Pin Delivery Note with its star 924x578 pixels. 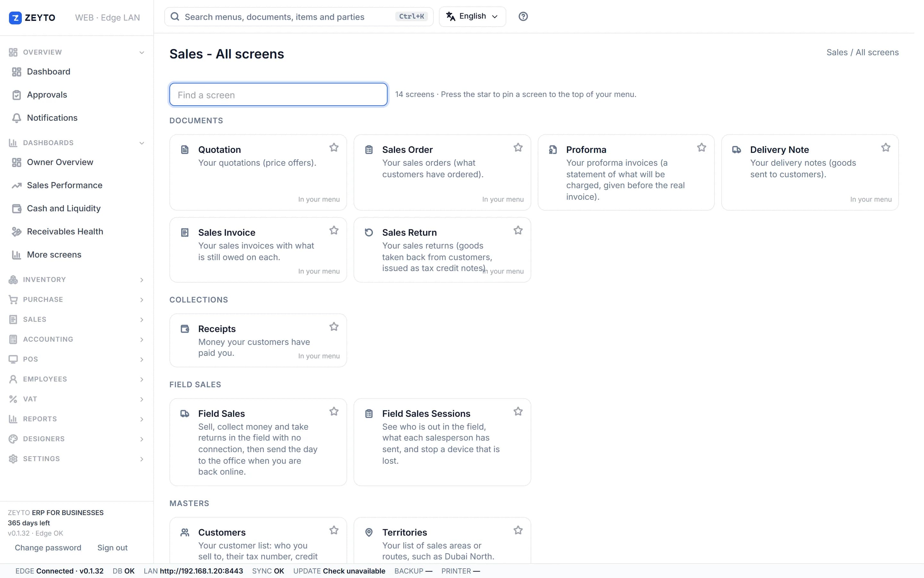pos(886,148)
